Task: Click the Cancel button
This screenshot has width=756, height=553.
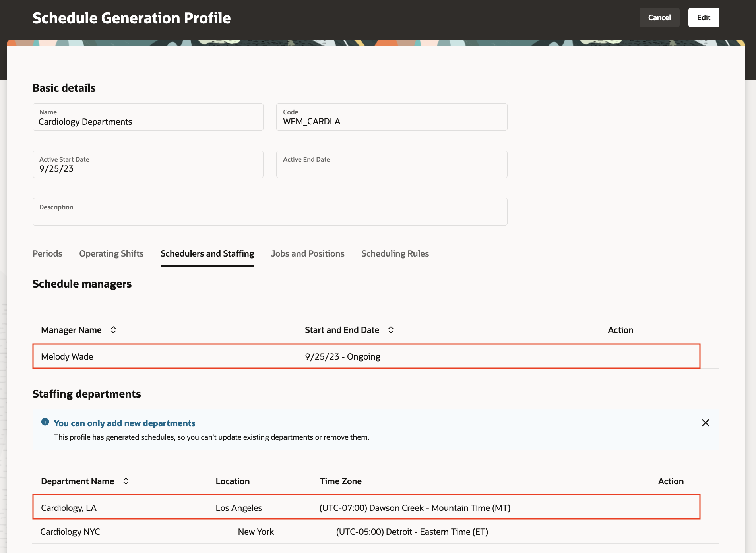Action: [x=659, y=17]
